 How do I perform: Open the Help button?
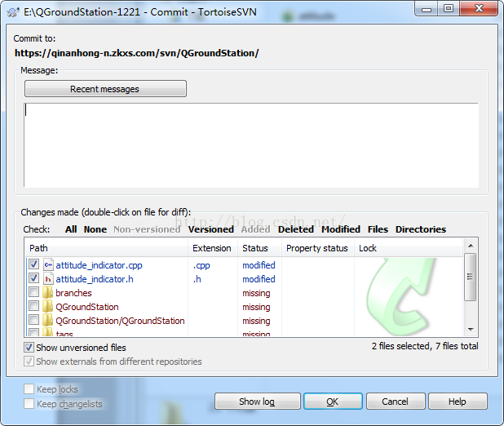tap(458, 402)
